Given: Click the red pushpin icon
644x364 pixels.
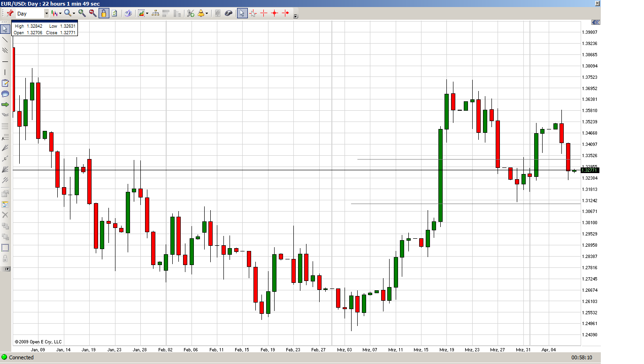Looking at the screenshot, I should tap(9, 13).
